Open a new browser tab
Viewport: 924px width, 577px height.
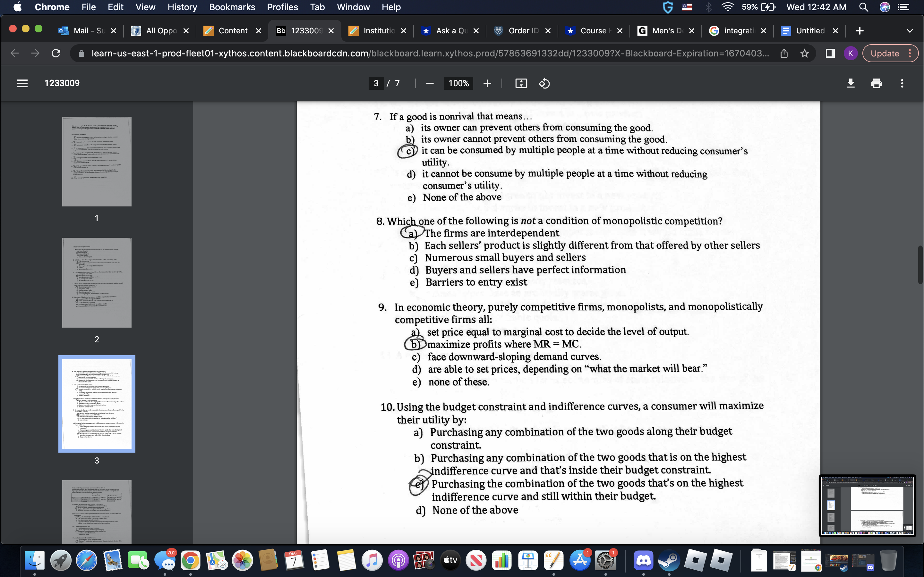[x=860, y=30]
